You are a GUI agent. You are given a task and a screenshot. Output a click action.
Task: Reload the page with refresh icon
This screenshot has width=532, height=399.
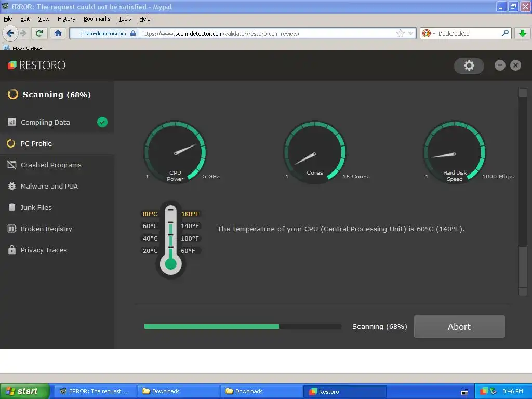39,33
